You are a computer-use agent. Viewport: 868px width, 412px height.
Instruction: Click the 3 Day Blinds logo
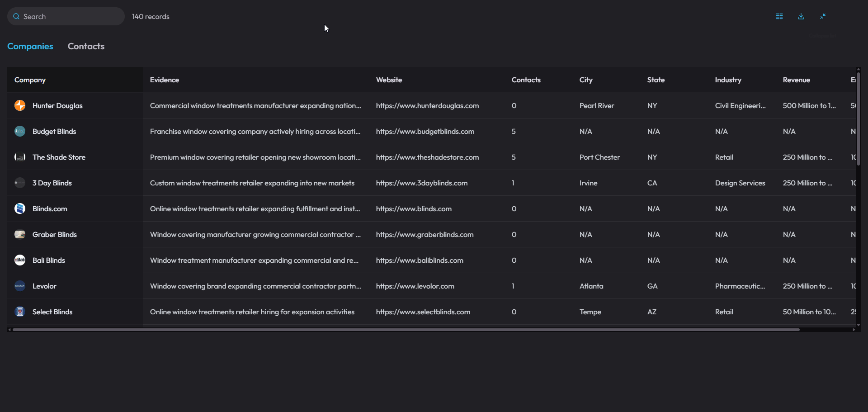20,183
